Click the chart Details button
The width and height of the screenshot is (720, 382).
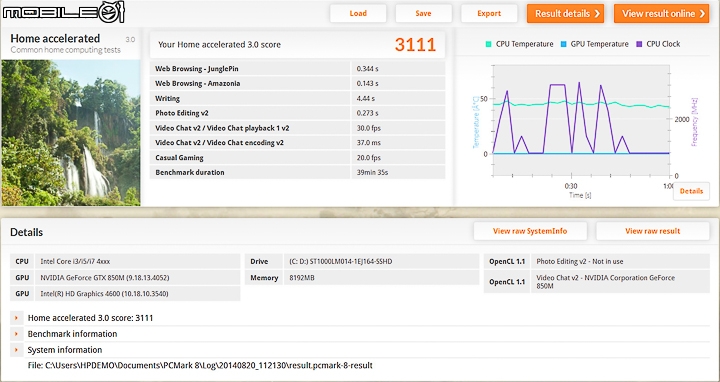[691, 191]
